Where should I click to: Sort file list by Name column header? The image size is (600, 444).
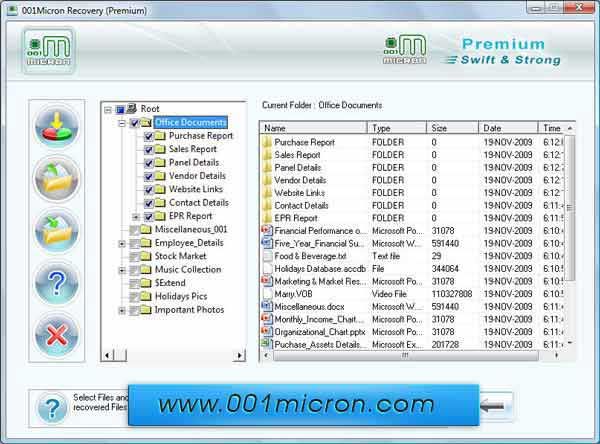(313, 128)
